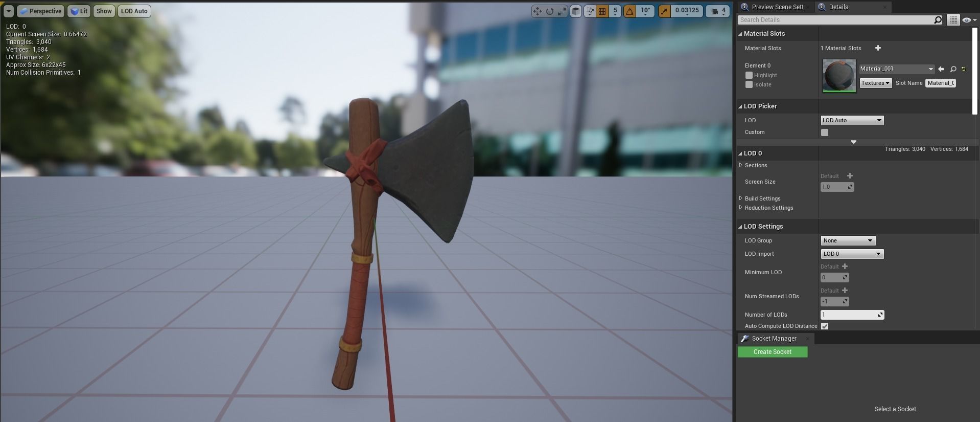Expand the Sections row under LOD 0
This screenshot has width=980, height=422.
[x=740, y=165]
